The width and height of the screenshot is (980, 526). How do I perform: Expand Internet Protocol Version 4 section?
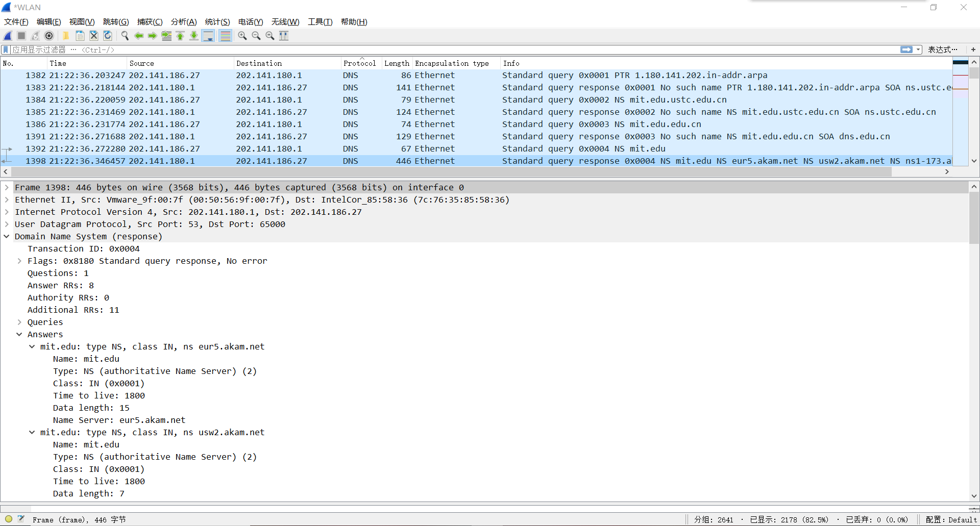tap(7, 212)
